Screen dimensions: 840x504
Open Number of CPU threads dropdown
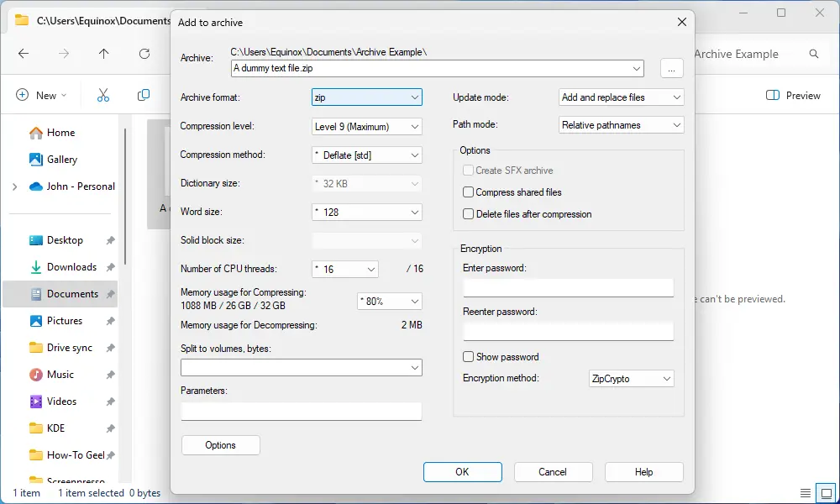(345, 269)
